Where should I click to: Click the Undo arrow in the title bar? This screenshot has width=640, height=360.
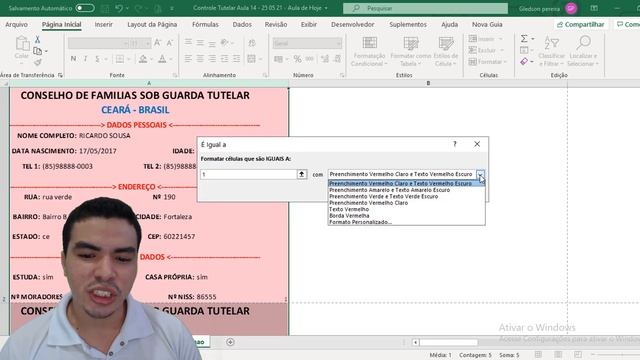click(119, 8)
